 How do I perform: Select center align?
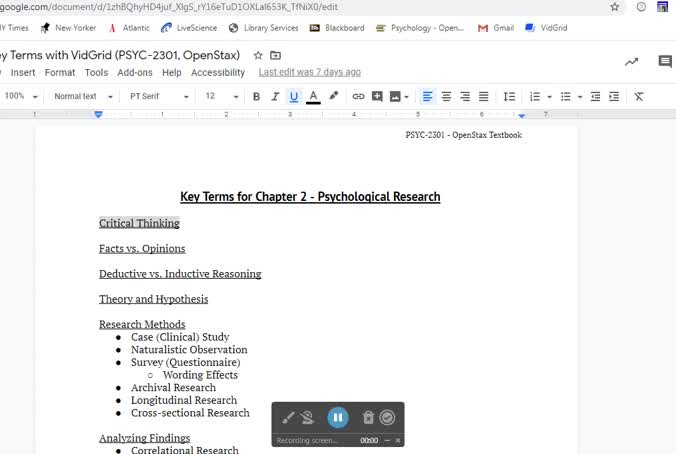(x=446, y=96)
